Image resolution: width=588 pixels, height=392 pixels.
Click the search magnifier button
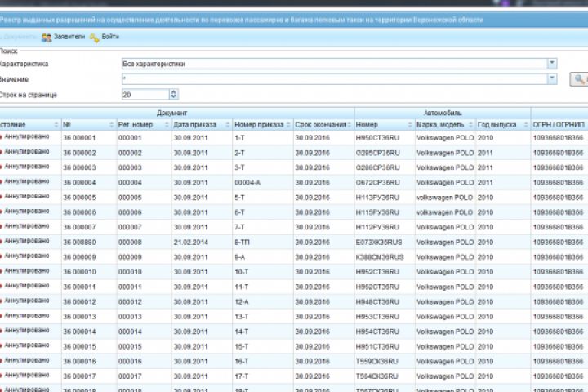click(578, 79)
